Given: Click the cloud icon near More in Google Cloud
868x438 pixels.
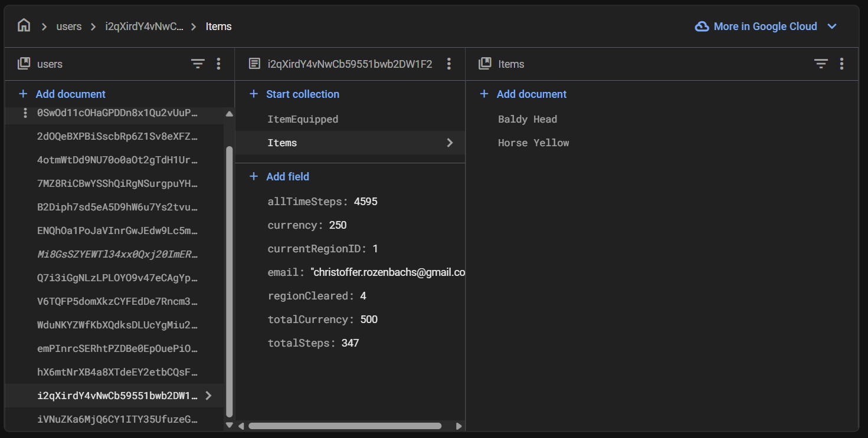Looking at the screenshot, I should 702,27.
